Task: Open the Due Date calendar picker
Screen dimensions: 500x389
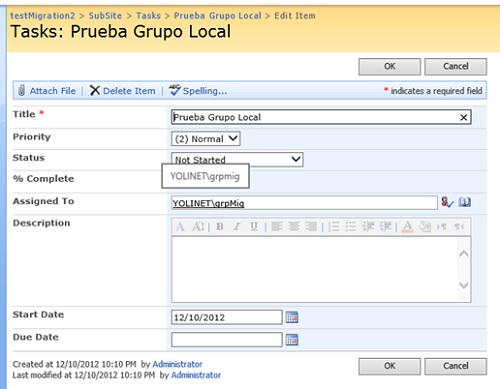Action: point(292,340)
